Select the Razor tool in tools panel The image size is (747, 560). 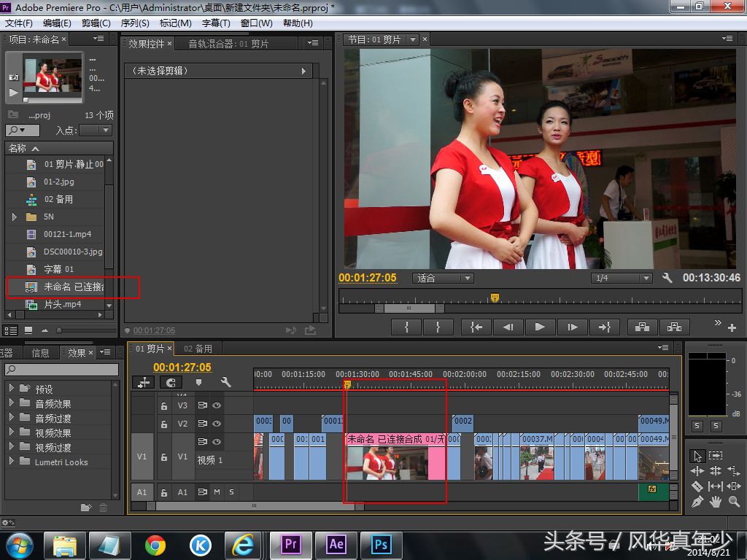(697, 486)
